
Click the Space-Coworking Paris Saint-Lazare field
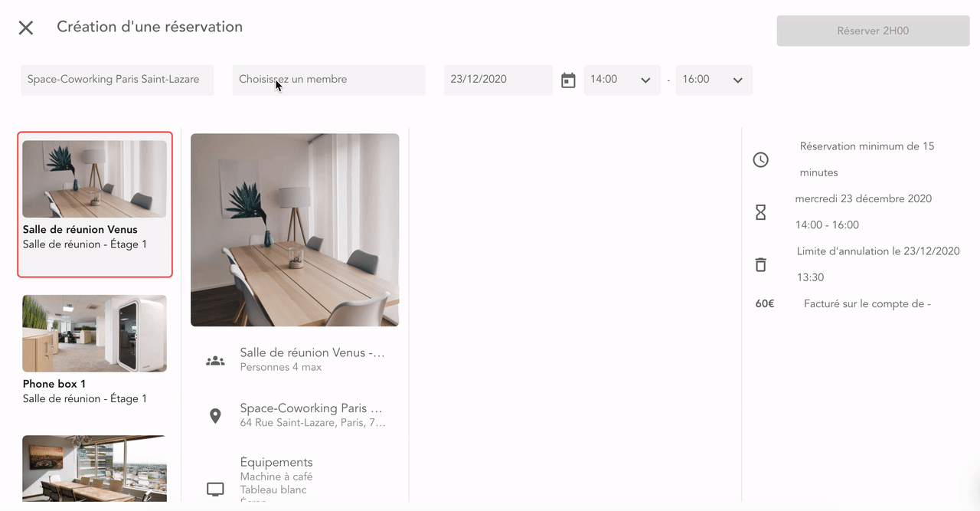coord(117,80)
